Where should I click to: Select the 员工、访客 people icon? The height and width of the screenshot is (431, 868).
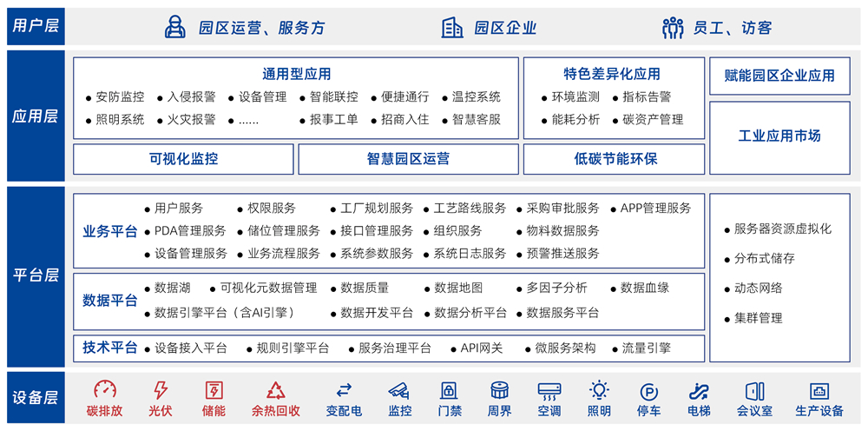click(673, 28)
